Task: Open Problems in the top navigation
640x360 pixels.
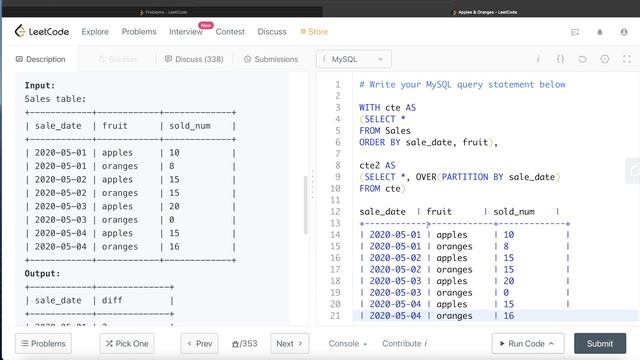Action: tap(139, 32)
